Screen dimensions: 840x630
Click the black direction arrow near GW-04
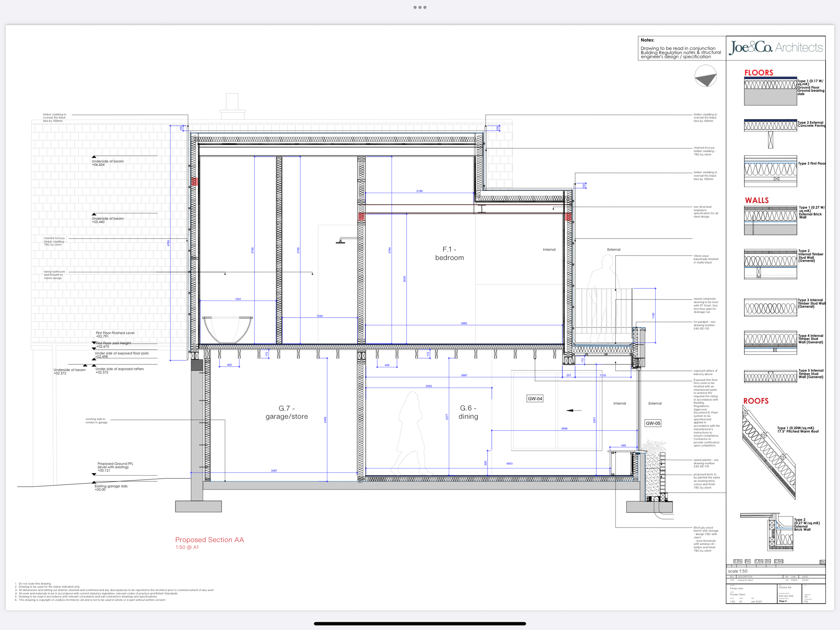(574, 410)
